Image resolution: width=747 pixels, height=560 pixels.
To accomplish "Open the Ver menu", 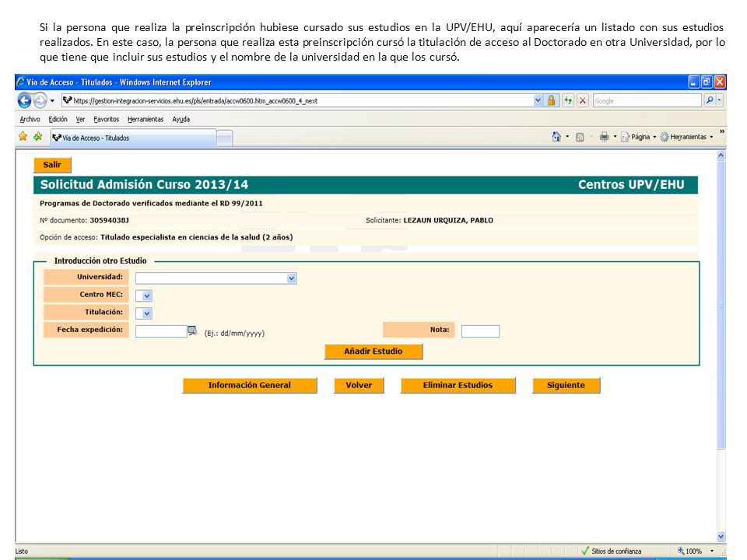I will click(80, 119).
